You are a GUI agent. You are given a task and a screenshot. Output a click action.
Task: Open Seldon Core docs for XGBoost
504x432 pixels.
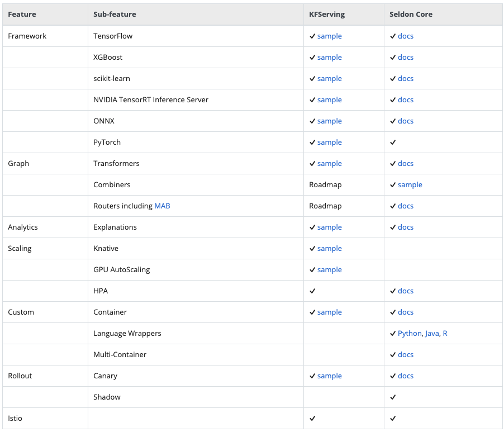coord(406,57)
